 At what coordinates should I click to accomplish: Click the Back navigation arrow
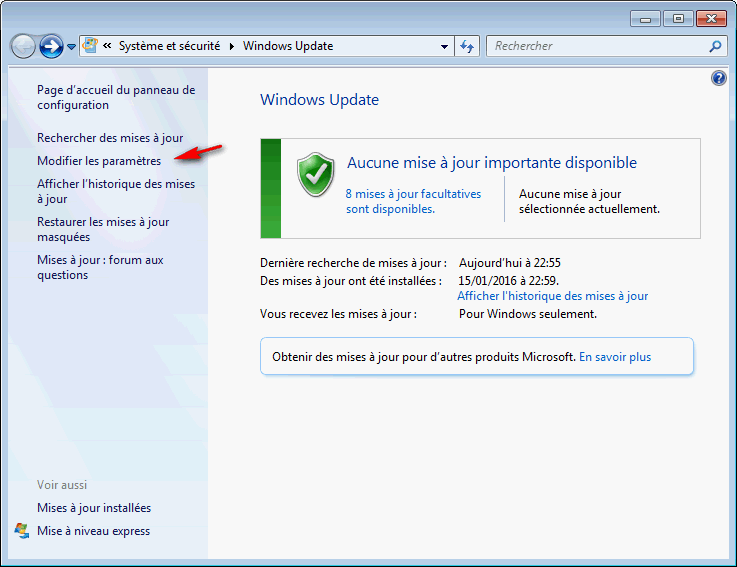(23, 46)
